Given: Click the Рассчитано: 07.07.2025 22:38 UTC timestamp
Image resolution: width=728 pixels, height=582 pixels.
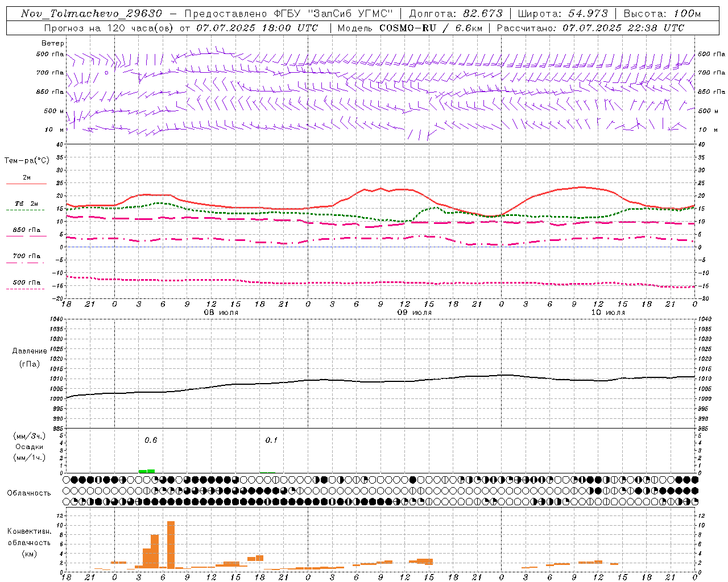Looking at the screenshot, I should tap(590, 28).
